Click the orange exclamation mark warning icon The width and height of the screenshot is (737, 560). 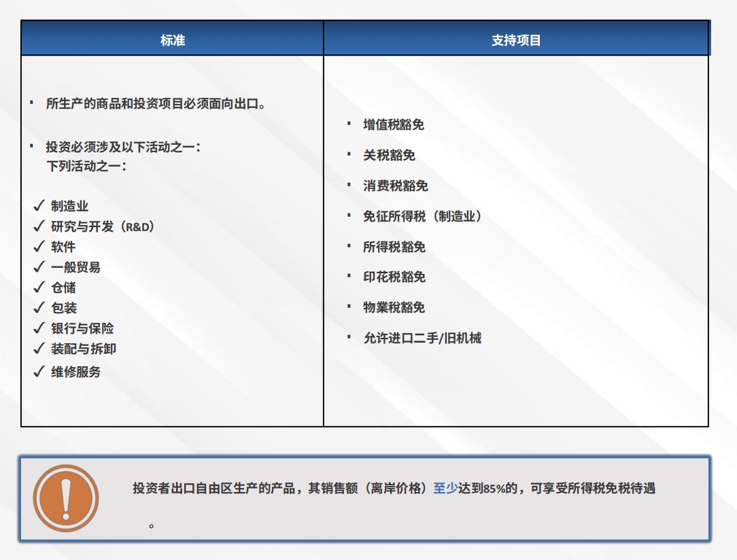point(66,498)
